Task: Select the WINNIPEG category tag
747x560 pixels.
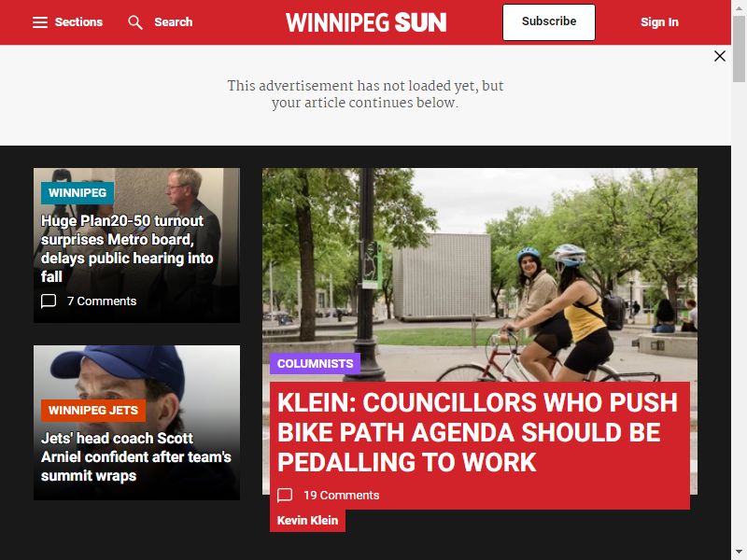Action: (x=78, y=193)
